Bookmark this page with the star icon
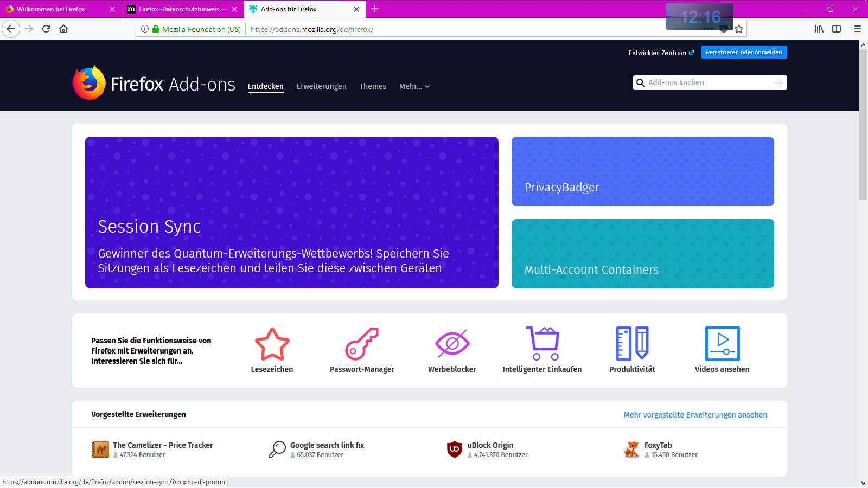Viewport: 868px width, 488px height. [x=739, y=29]
